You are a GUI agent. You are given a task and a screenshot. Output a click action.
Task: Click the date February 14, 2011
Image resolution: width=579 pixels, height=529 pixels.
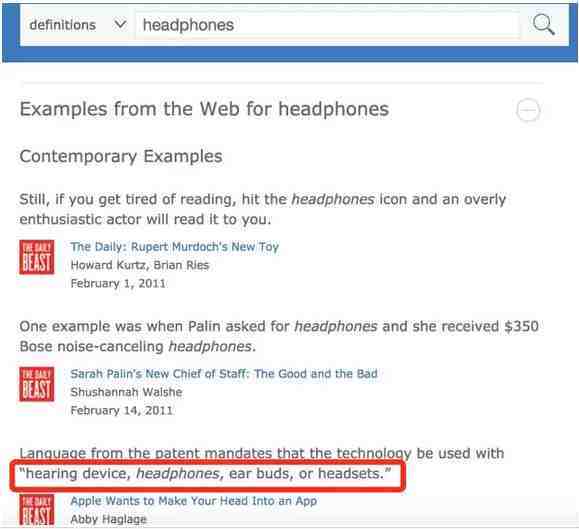click(121, 411)
